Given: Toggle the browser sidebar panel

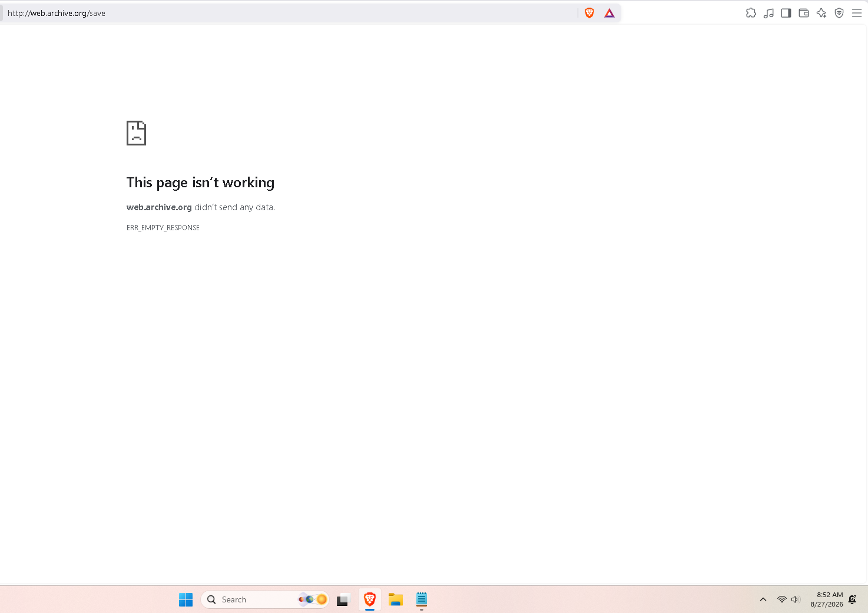Looking at the screenshot, I should tap(786, 13).
